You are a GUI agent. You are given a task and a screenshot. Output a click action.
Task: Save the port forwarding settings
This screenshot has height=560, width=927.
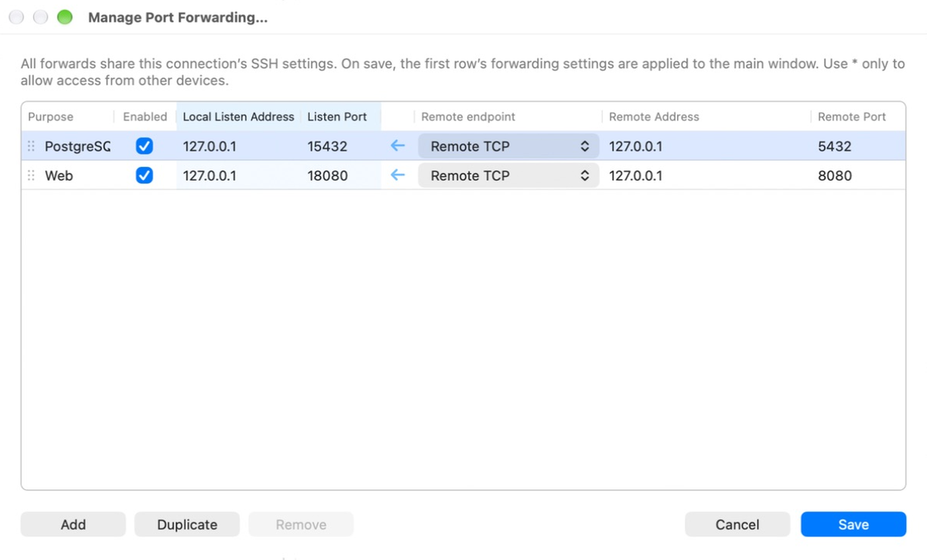[x=853, y=524]
